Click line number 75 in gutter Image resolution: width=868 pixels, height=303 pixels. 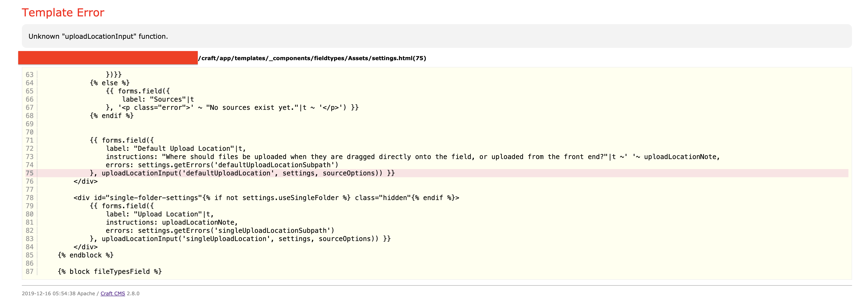tap(30, 173)
